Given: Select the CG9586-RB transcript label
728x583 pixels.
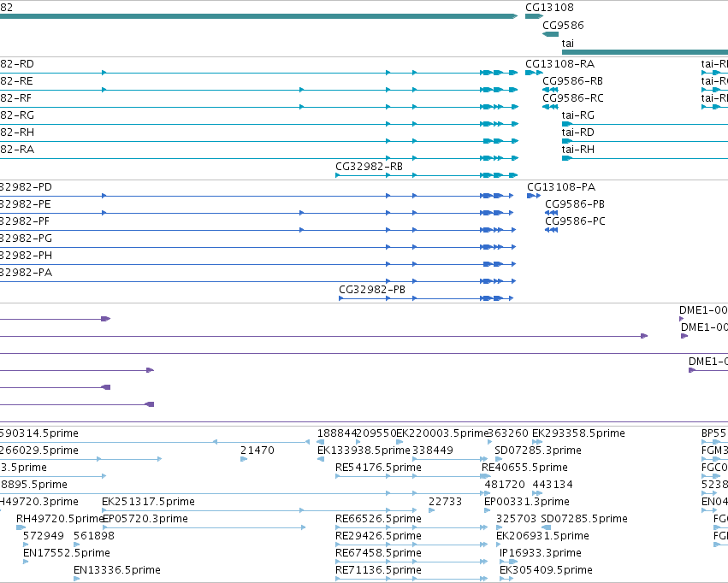Looking at the screenshot, I should [x=572, y=81].
